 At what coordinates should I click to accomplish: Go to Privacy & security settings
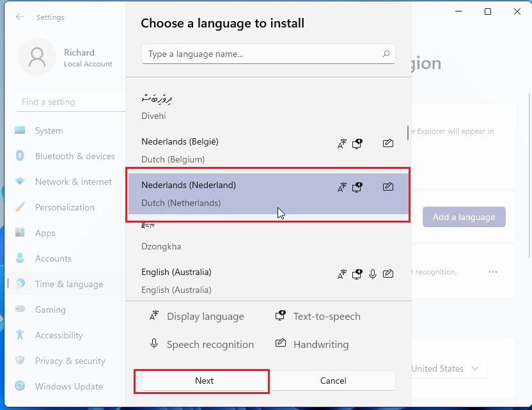70,361
